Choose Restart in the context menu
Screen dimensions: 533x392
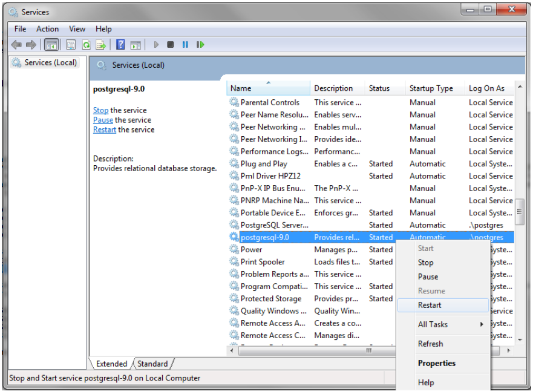pos(430,305)
